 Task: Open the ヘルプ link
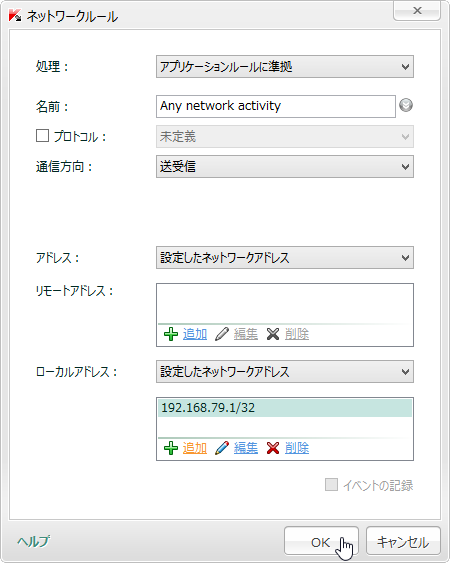tap(33, 541)
